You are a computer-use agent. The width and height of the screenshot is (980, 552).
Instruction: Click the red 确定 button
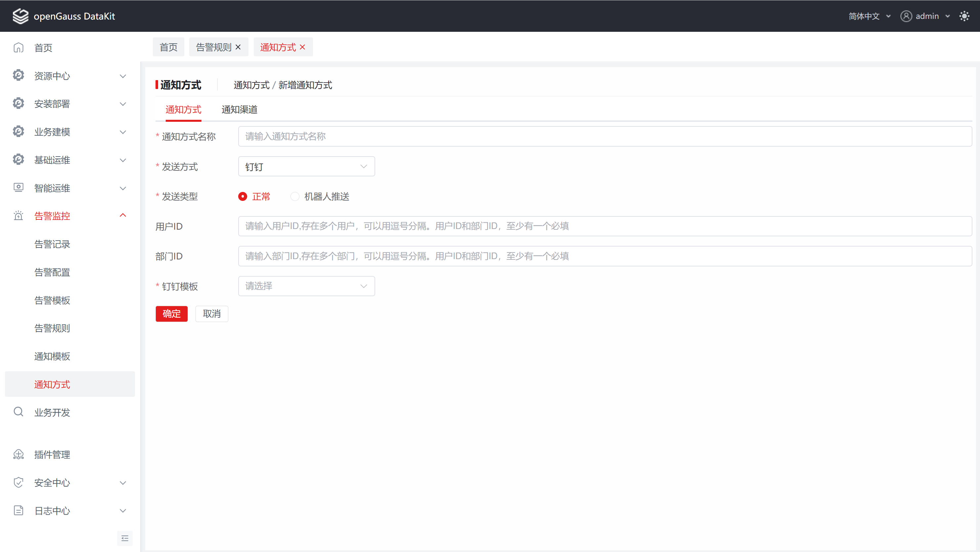click(172, 314)
